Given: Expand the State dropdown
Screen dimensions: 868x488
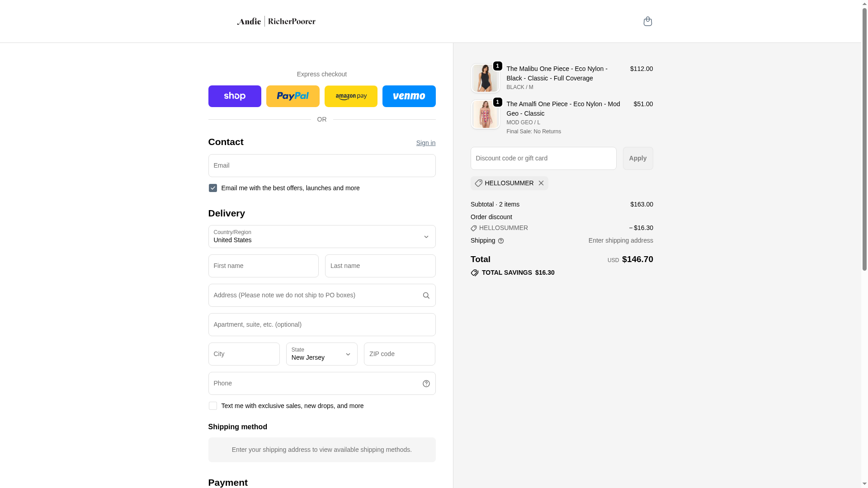Looking at the screenshot, I should pos(321,354).
